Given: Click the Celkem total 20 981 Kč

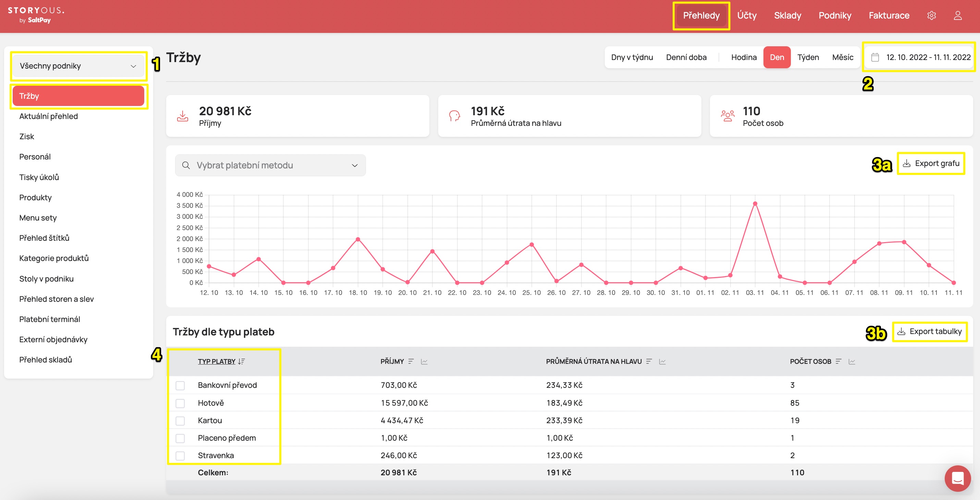Looking at the screenshot, I should pyautogui.click(x=399, y=473).
